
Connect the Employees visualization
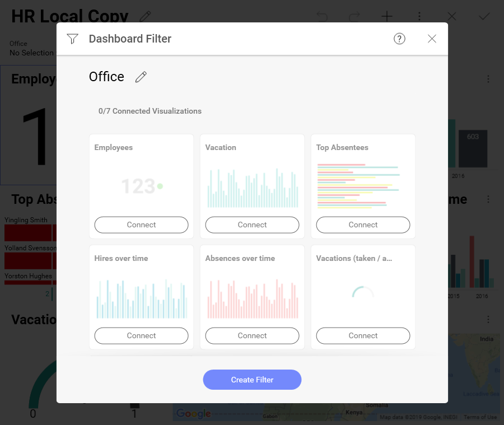click(x=141, y=225)
